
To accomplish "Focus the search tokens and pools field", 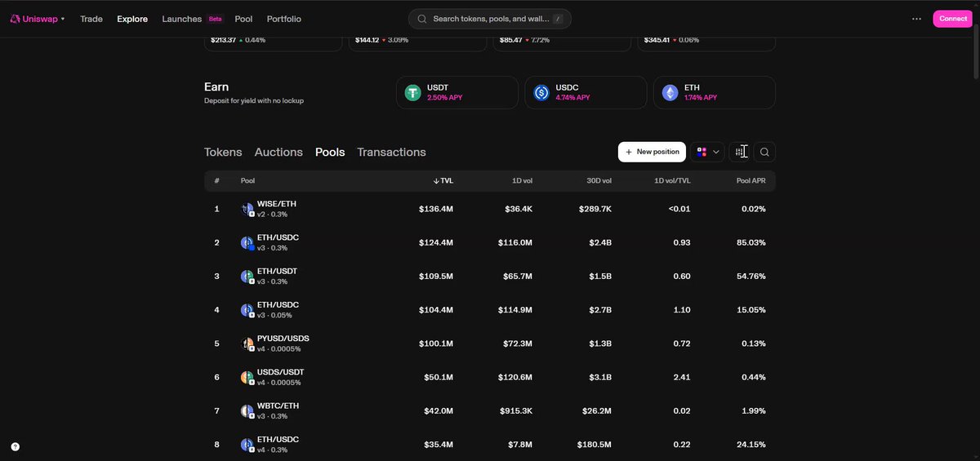I will 490,19.
